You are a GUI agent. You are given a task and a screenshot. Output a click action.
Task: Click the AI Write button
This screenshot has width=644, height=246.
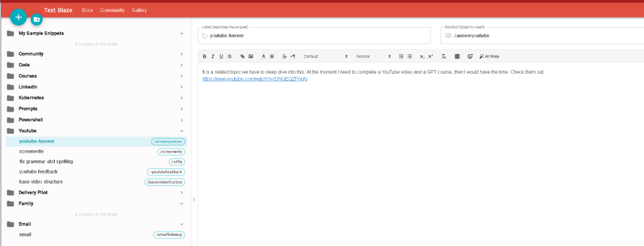(489, 56)
